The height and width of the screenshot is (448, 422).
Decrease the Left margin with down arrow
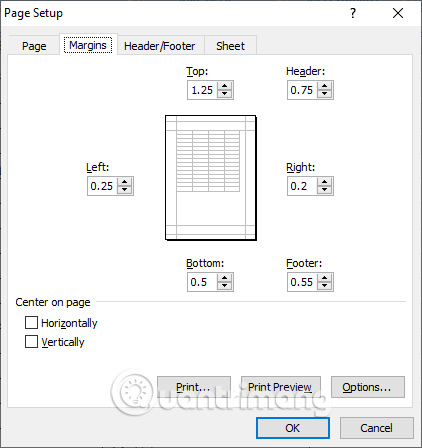pyautogui.click(x=124, y=190)
